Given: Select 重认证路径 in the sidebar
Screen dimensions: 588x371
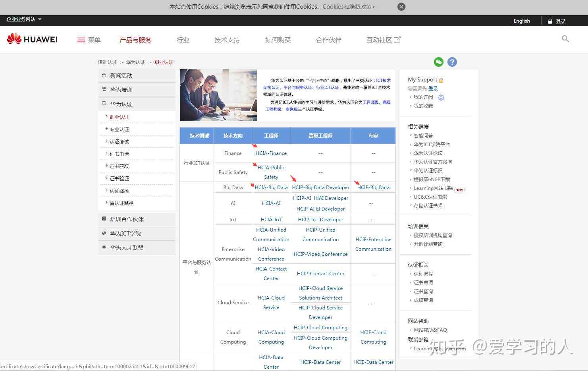Looking at the screenshot, I should 121,203.
